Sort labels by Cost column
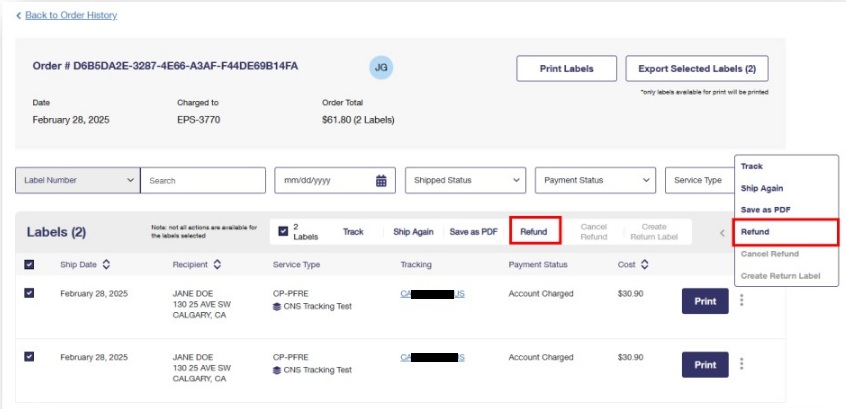Screen dimensions: 846x409 644,265
